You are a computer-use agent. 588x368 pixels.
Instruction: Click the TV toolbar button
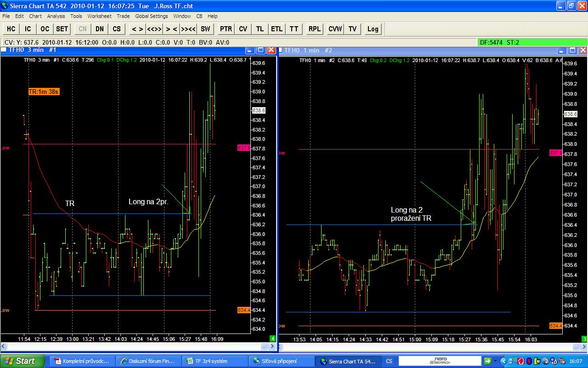point(352,29)
